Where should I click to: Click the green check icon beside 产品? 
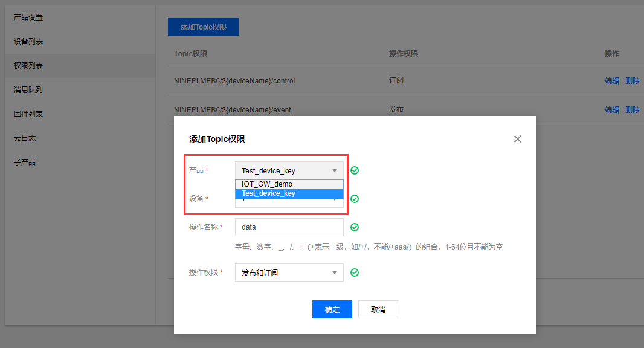(355, 170)
